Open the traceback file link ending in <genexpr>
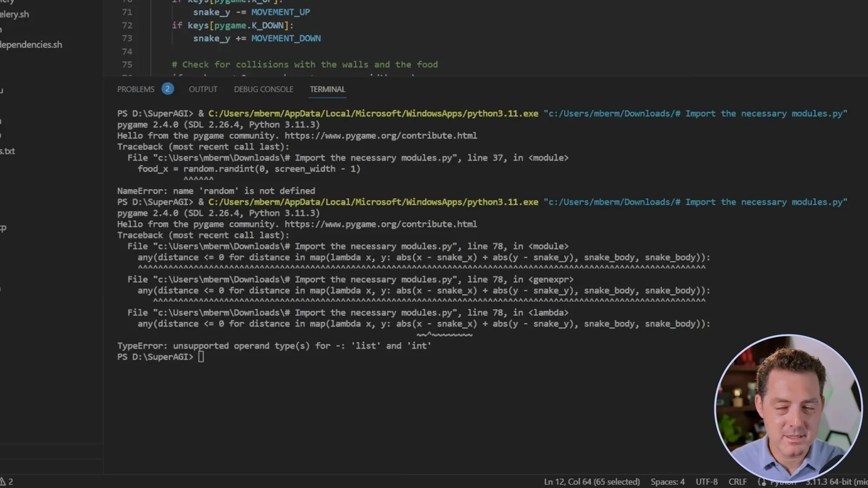Viewport: 868px width, 488px height. (350, 279)
